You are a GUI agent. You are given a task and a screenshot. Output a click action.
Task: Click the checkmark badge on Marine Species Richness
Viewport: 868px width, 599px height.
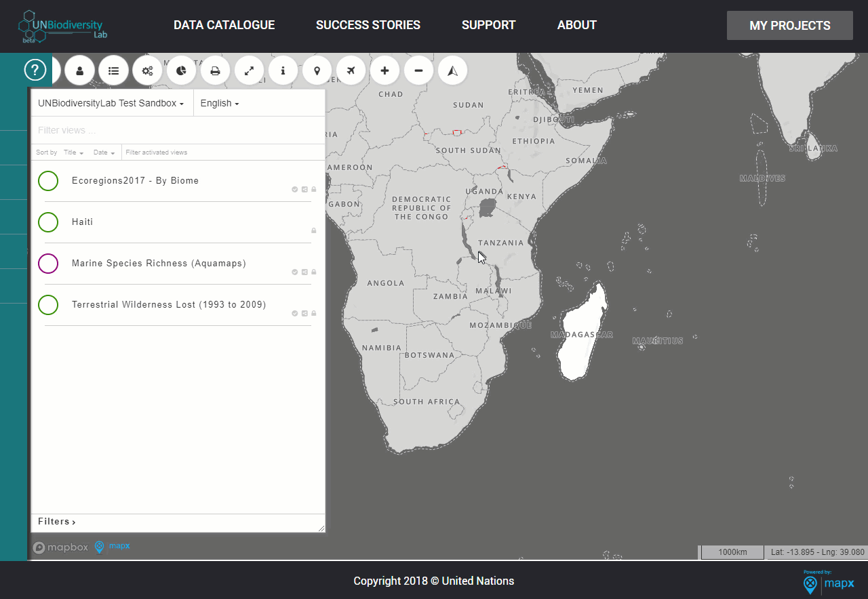(295, 272)
